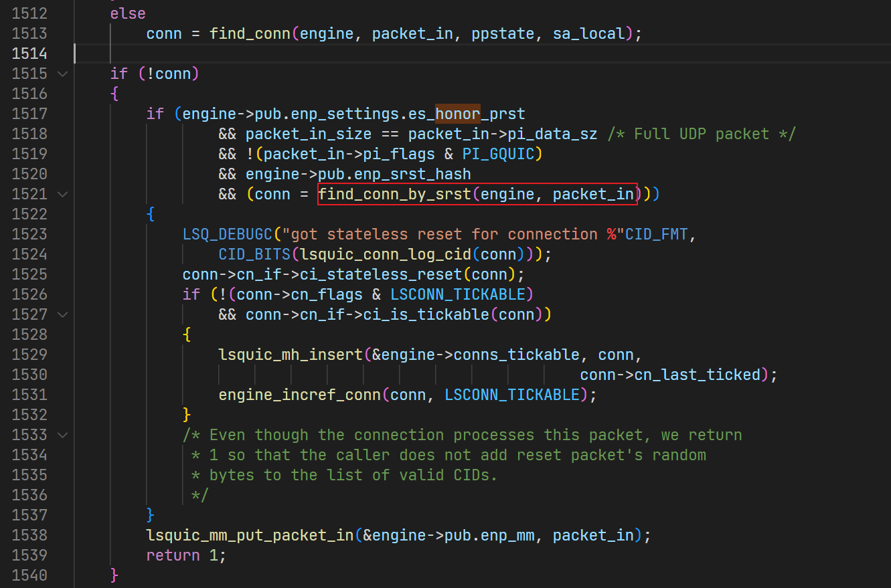Collapse the comment block at line 1533
Screen dimensions: 891x588
(x=63, y=435)
